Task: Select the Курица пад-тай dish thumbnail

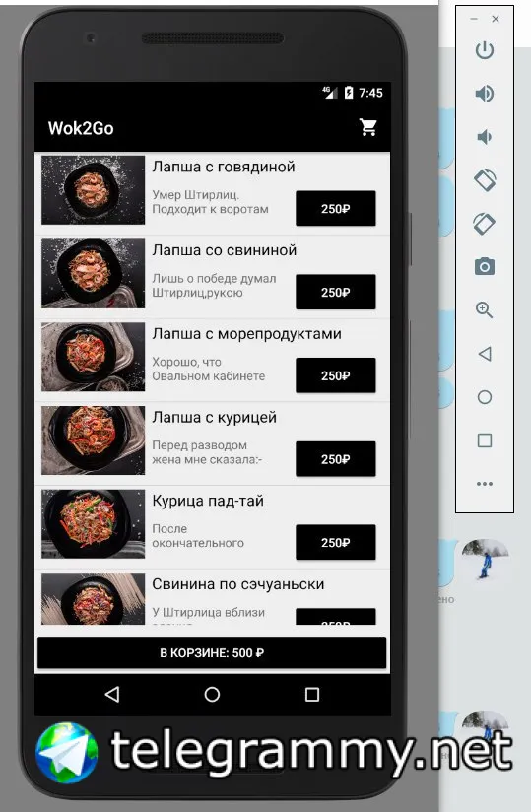Action: 94,523
